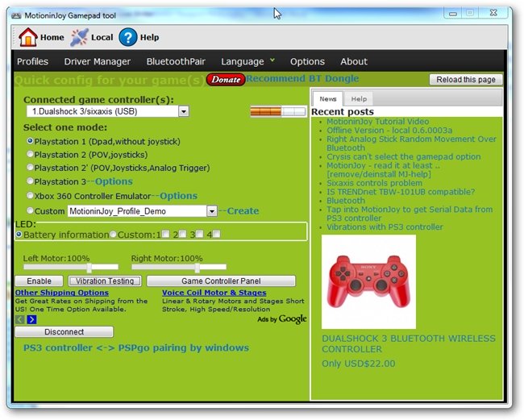Open Vibrations with PS3 controller post

coord(385,227)
